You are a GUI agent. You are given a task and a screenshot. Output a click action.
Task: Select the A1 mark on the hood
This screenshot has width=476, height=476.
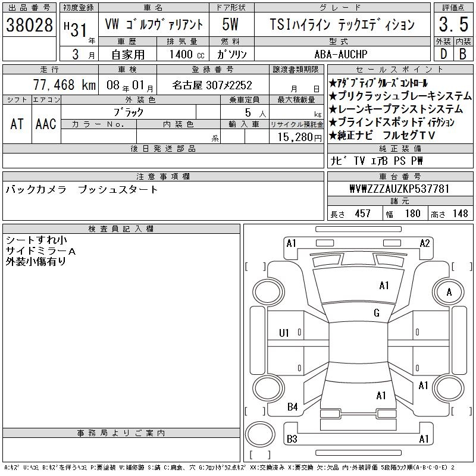[384, 286]
